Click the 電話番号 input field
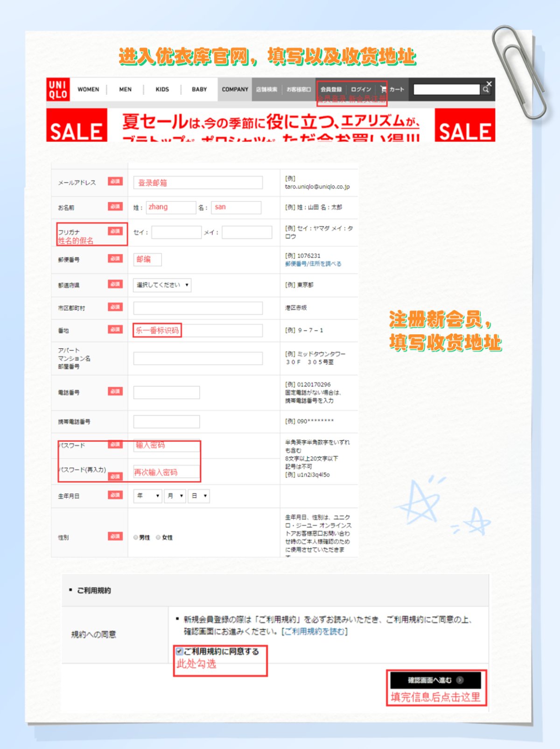The width and height of the screenshot is (560, 749). click(167, 392)
